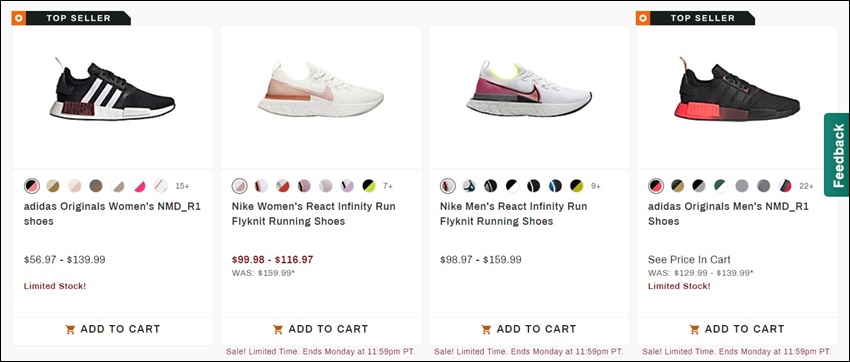850x362 pixels.
Task: Open the Nike Women's React Infinity Run title link
Action: tap(314, 214)
